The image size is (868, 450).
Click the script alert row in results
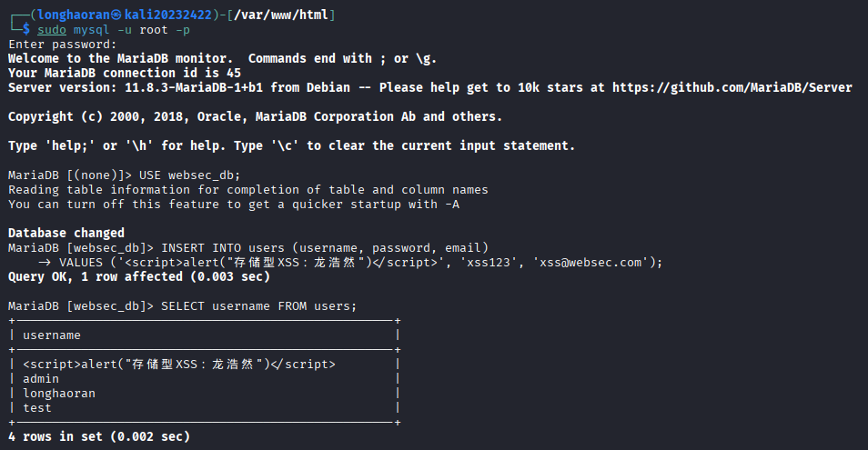(179, 365)
